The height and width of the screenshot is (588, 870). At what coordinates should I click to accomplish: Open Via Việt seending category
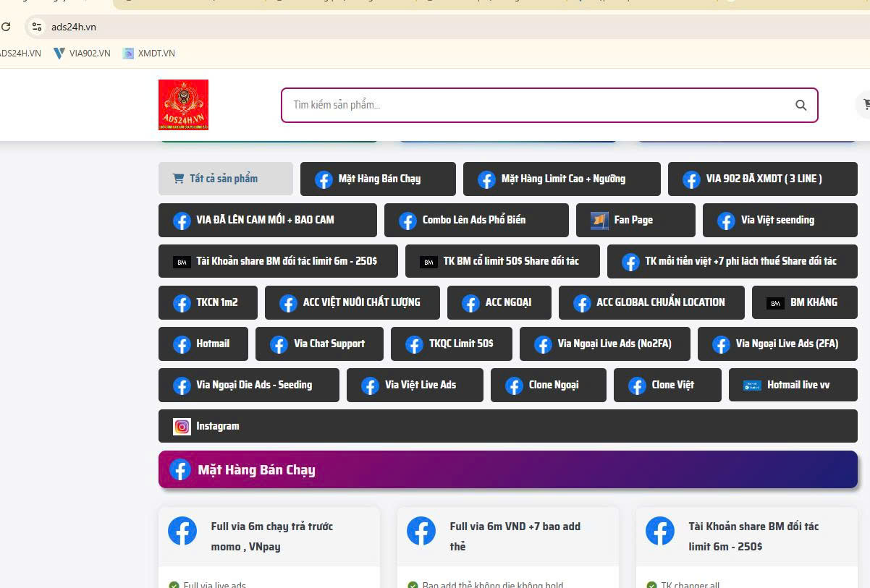[x=780, y=220]
